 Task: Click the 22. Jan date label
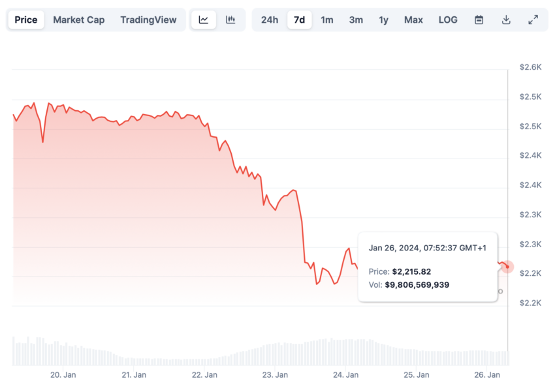tap(205, 375)
